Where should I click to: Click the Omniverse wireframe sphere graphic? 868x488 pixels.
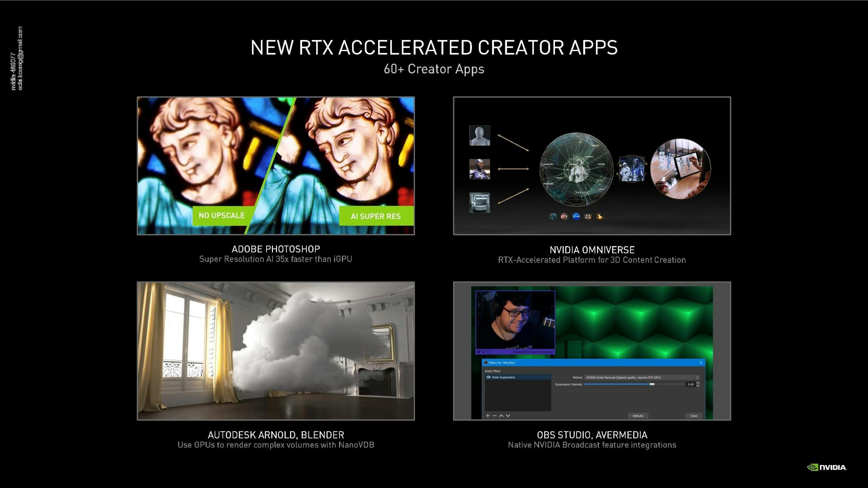pos(576,169)
